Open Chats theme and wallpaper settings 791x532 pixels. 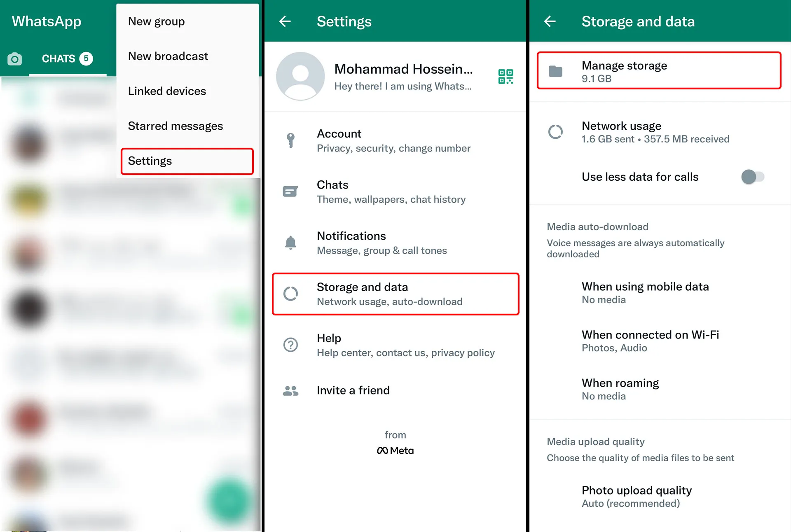tap(391, 191)
